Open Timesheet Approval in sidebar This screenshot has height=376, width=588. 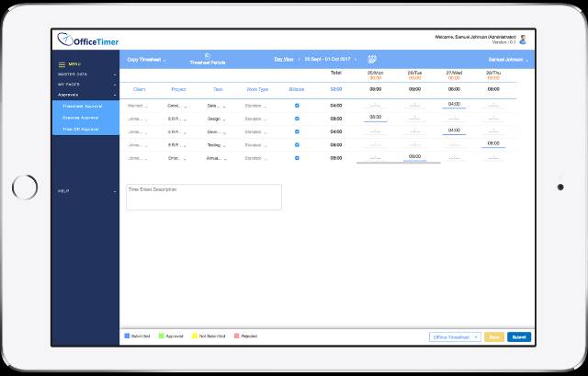(85, 107)
